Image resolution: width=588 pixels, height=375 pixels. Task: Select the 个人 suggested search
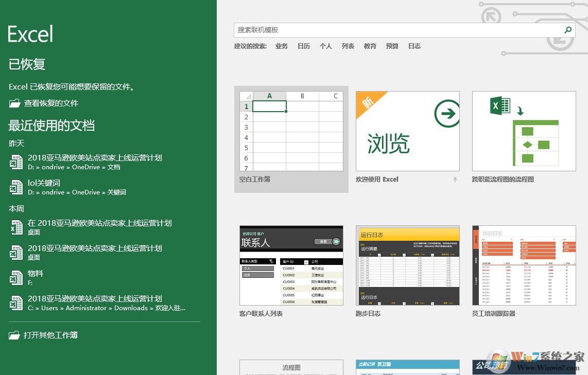325,46
